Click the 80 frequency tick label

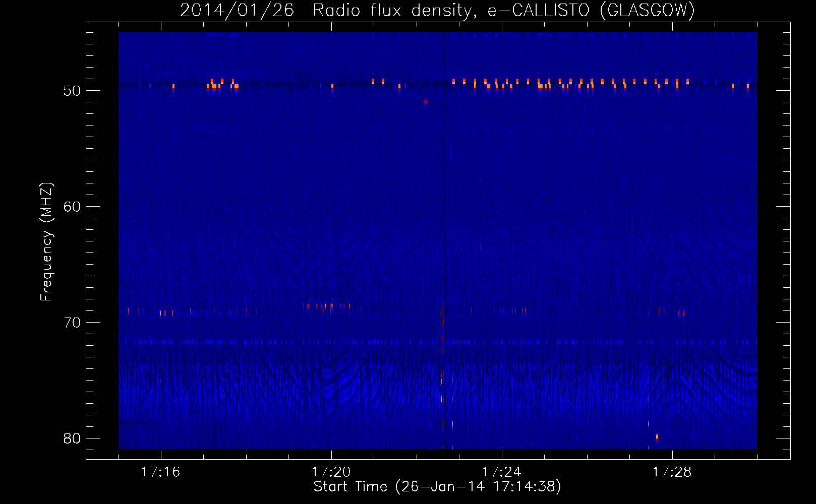tap(72, 438)
